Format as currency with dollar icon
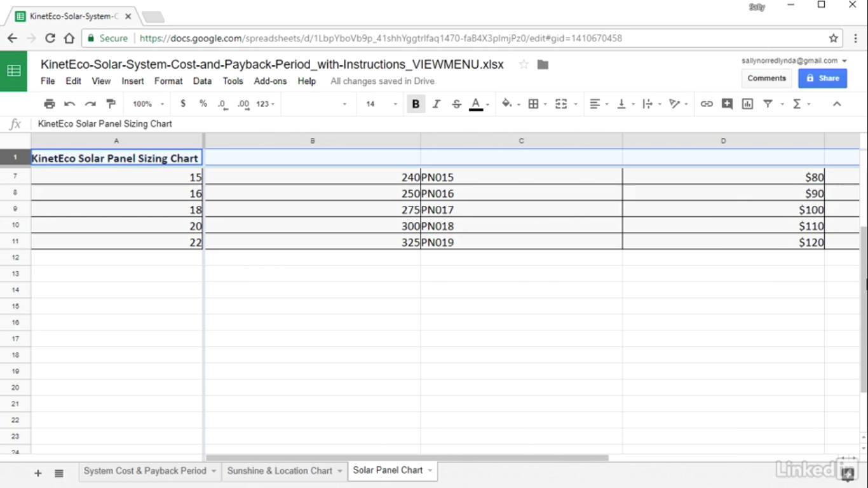 tap(183, 104)
